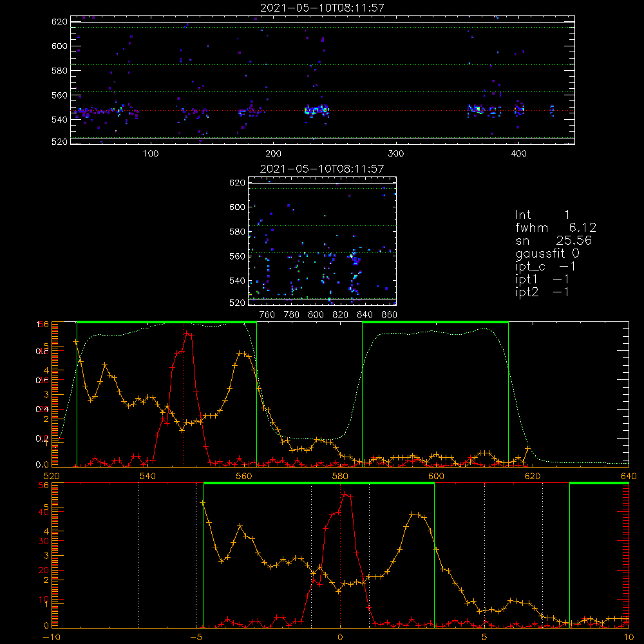This screenshot has width=644, height=644.
Task: Click the 5 label on bottom plot x-axis
Action: pyautogui.click(x=485, y=638)
